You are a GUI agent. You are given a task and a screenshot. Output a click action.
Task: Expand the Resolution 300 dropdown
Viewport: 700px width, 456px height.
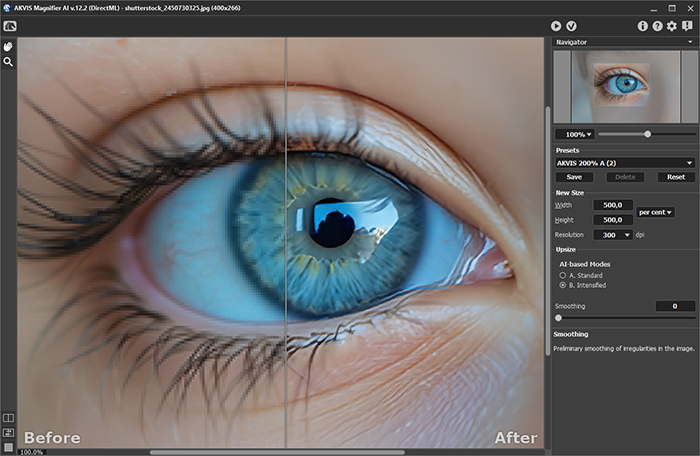click(x=613, y=235)
